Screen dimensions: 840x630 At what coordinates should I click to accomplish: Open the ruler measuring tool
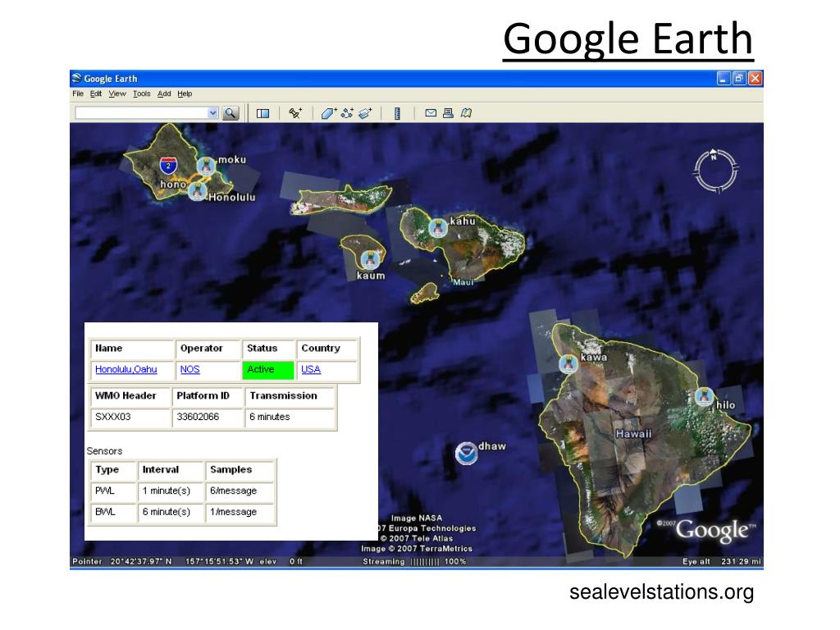pos(397,113)
